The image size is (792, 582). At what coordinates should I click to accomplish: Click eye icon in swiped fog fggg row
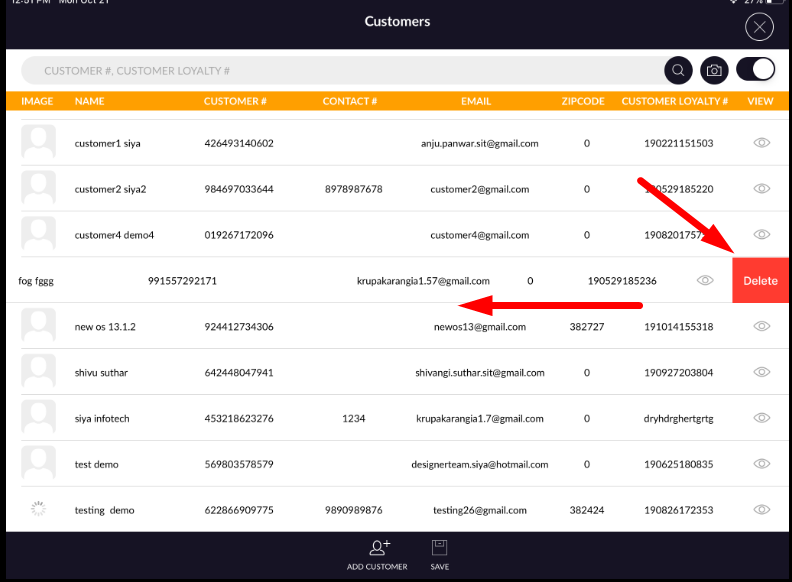(704, 281)
